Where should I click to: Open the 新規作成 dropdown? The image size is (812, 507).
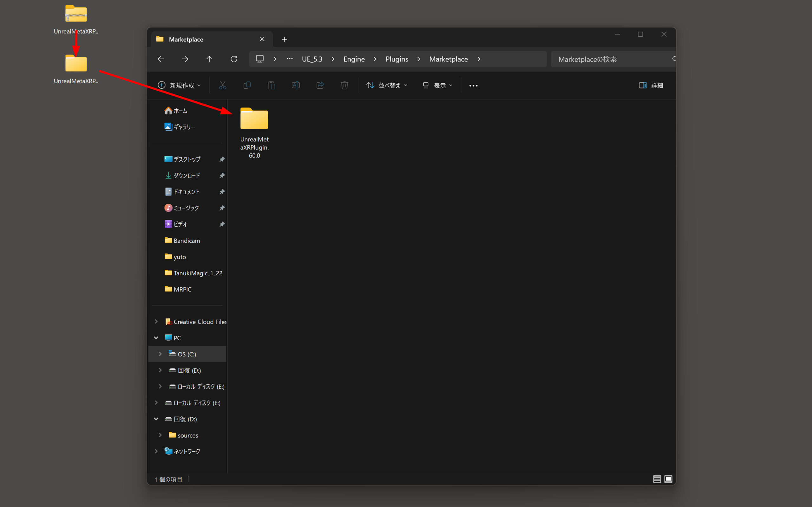[x=180, y=86]
